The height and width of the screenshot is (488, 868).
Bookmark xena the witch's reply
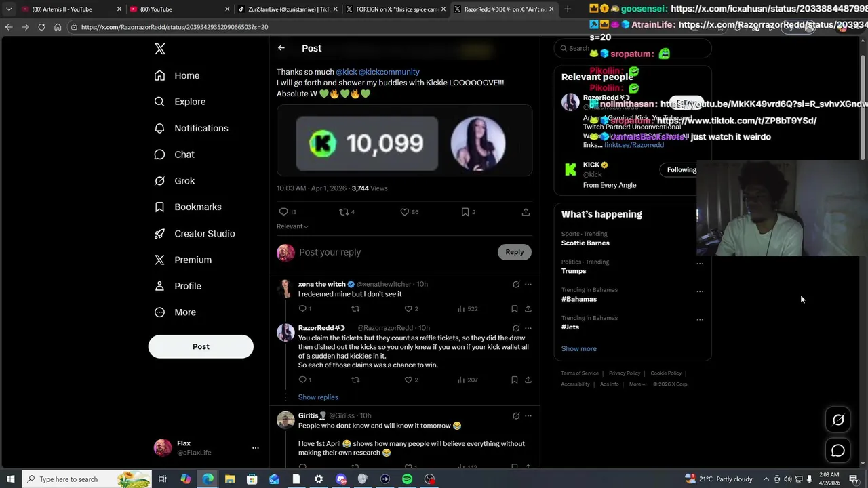click(515, 309)
